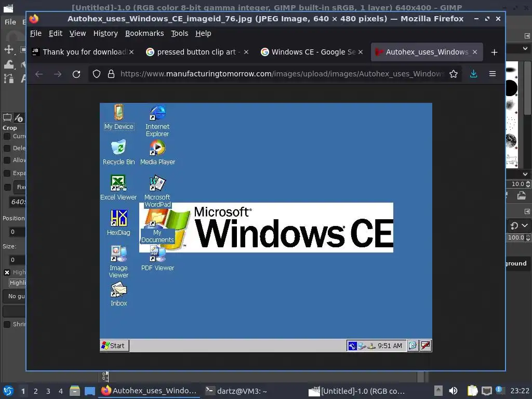Open GIMP's File menu behind Firefox
The image size is (532, 399).
tap(10, 22)
